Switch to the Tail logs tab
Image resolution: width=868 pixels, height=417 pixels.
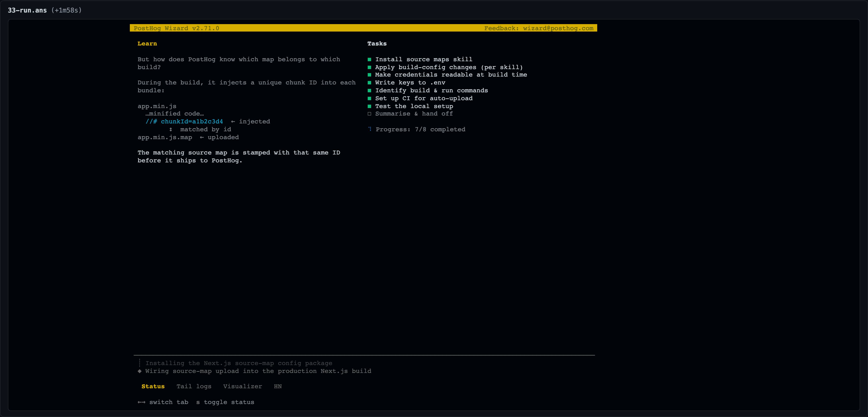pos(194,386)
